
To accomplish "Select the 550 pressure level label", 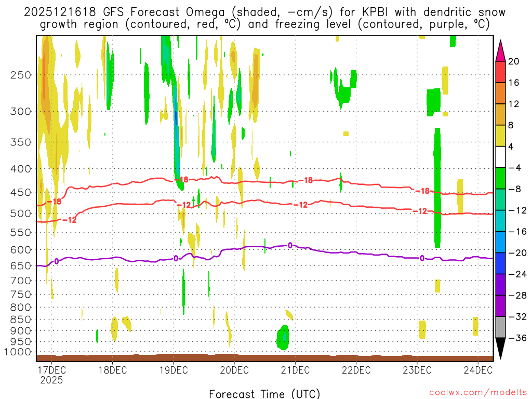I will pos(21,232).
